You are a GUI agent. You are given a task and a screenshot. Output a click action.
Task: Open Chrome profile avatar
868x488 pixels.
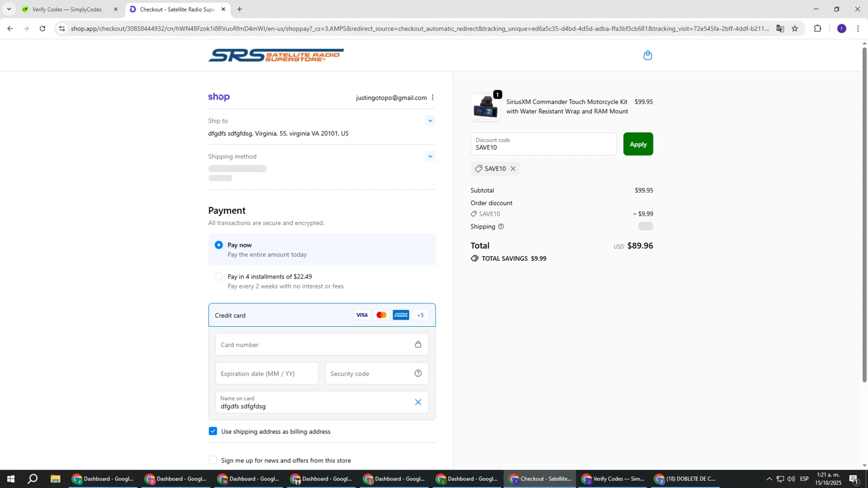click(841, 28)
